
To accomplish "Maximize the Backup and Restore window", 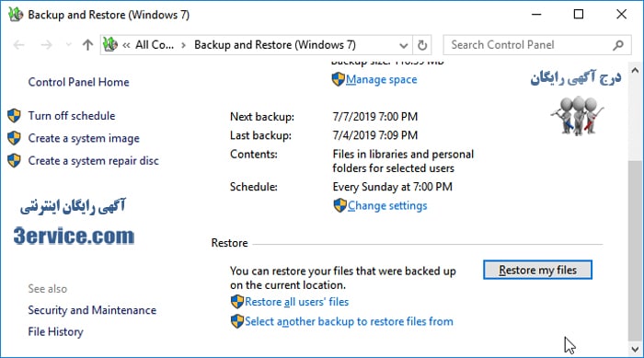I will pyautogui.click(x=579, y=15).
